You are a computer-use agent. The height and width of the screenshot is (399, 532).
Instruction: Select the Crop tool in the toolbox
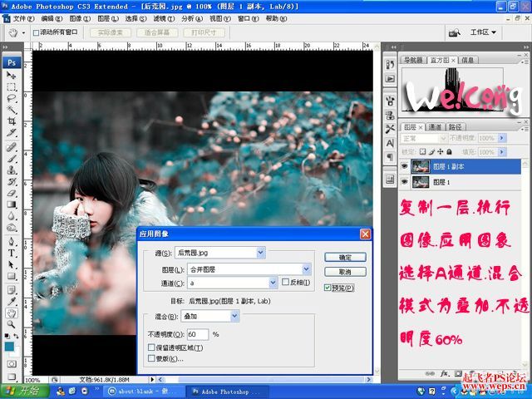point(12,122)
